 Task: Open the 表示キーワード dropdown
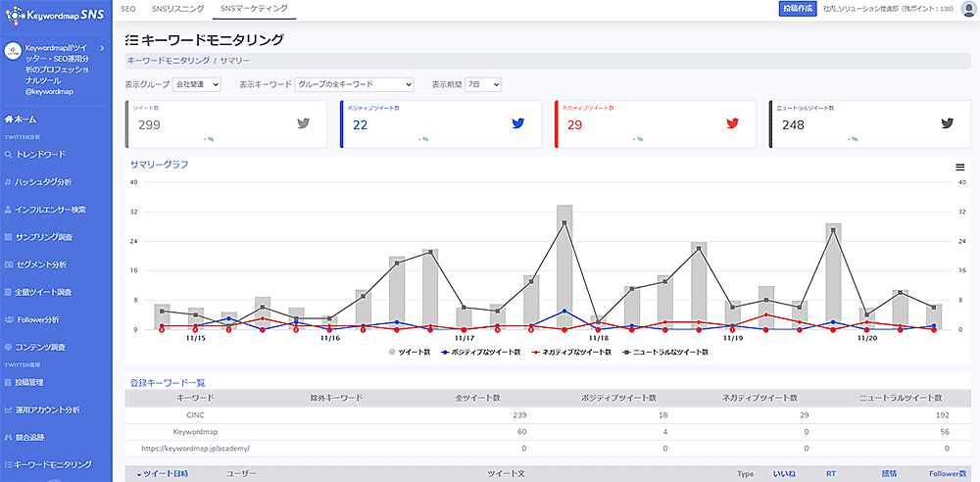pyautogui.click(x=341, y=85)
